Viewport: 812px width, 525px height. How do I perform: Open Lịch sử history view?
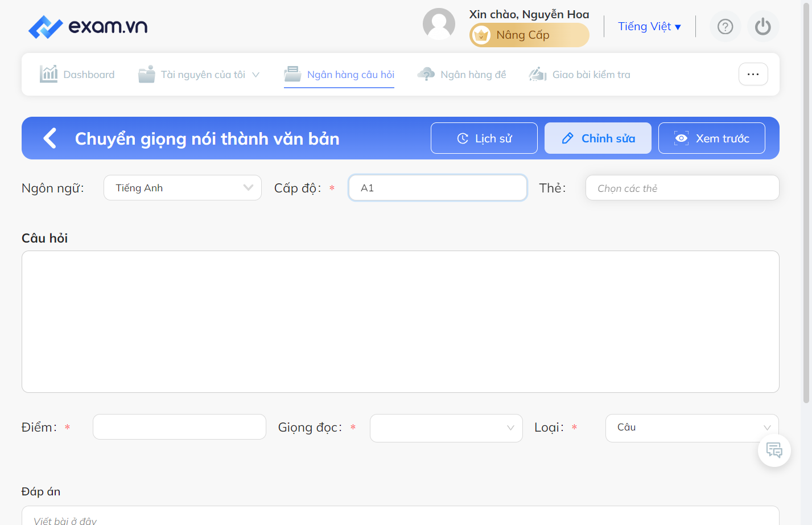484,138
